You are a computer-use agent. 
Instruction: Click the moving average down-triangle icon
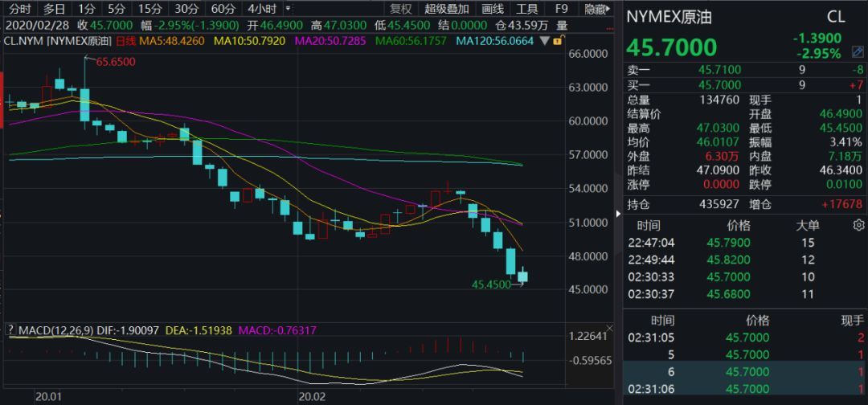(545, 40)
